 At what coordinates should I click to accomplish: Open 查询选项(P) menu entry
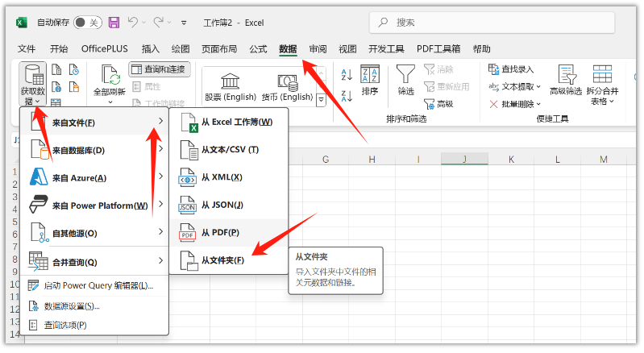94,325
